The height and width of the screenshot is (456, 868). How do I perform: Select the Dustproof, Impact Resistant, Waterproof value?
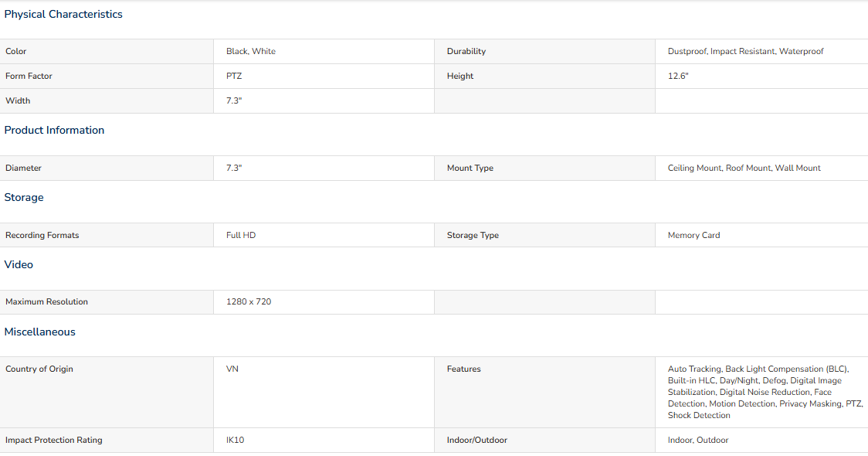point(745,51)
